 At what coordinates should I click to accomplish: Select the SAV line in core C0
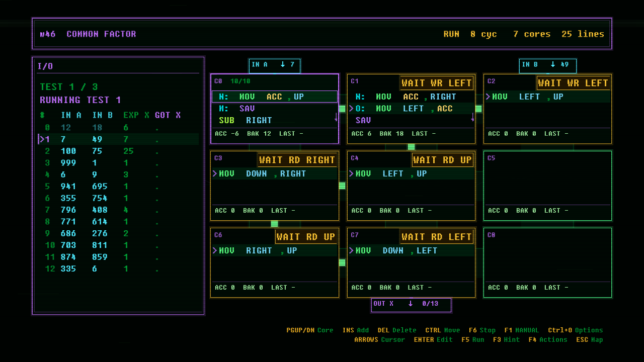275,109
